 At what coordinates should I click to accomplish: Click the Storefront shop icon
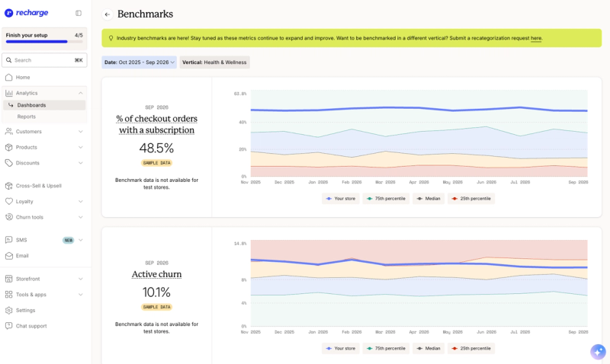[8, 279]
